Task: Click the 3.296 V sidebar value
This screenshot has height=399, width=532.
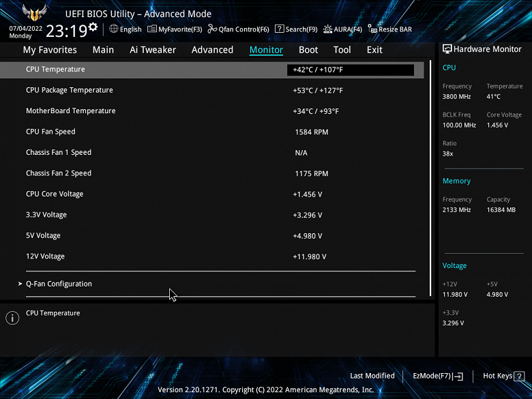Action: (x=454, y=323)
